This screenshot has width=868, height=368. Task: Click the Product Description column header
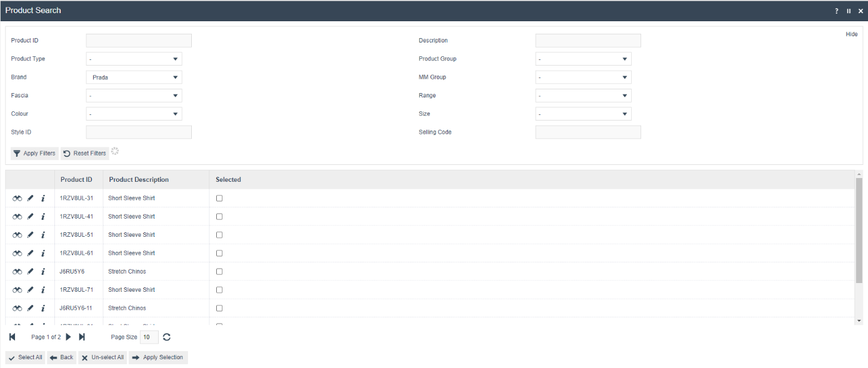tap(139, 179)
